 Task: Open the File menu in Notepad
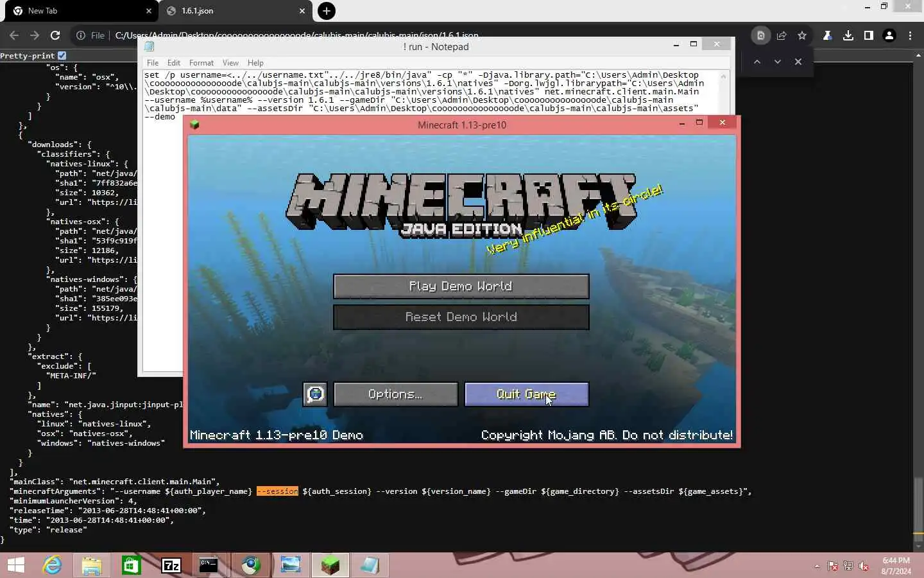click(153, 63)
